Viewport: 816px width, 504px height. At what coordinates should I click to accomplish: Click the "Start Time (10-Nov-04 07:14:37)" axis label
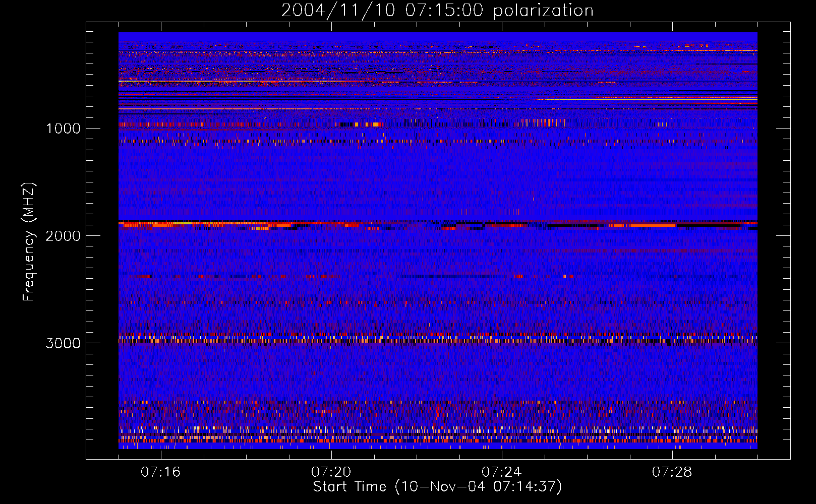(x=437, y=487)
